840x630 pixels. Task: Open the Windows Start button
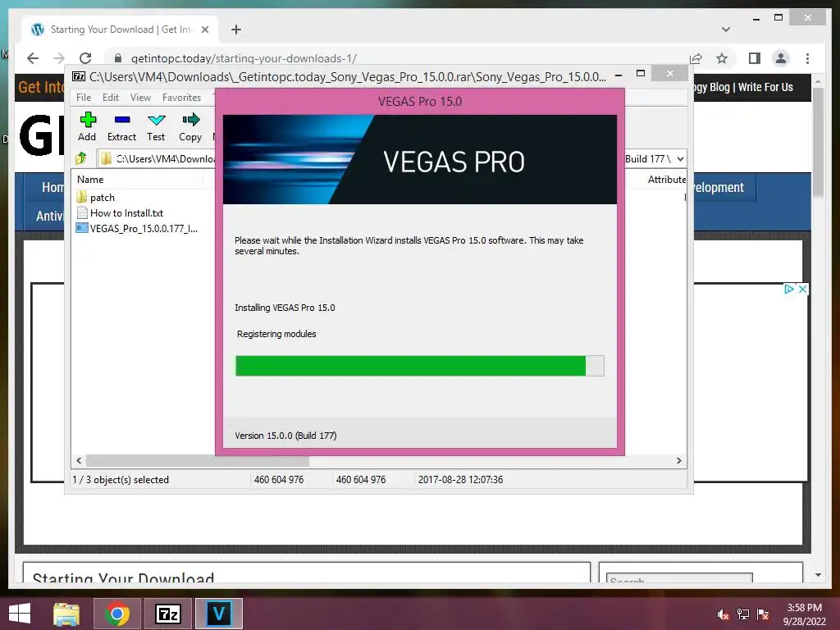pos(20,614)
